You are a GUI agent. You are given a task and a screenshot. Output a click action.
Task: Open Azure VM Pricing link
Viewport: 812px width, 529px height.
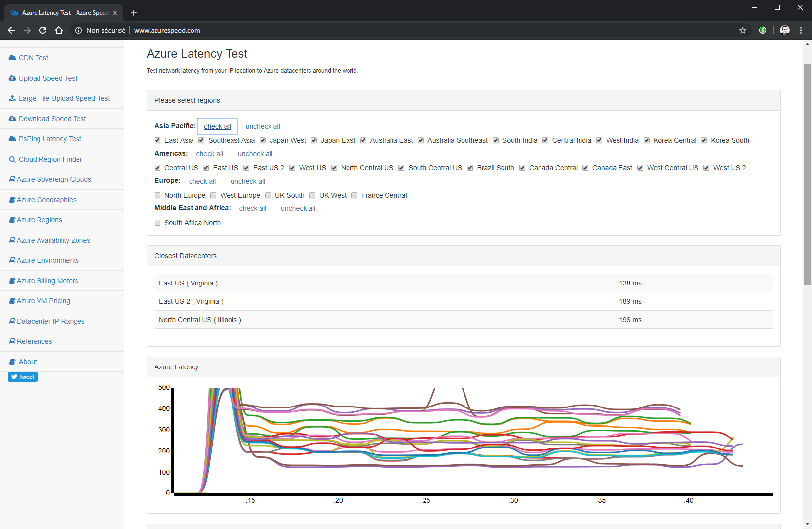(43, 301)
